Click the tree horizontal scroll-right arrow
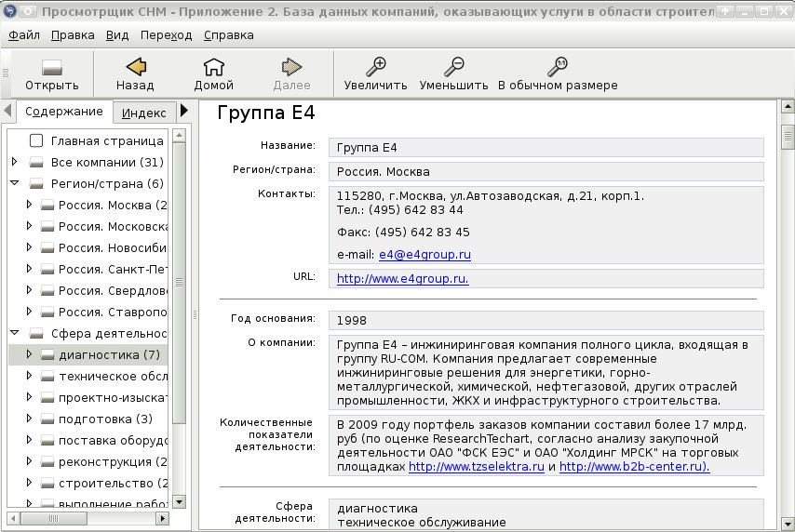This screenshot has width=795, height=532. 162,518
